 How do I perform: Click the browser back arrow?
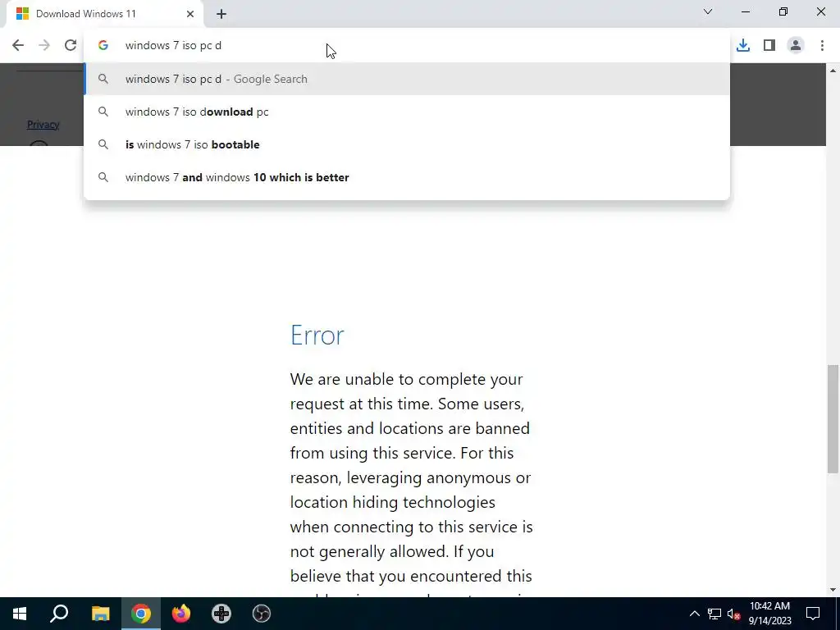coord(18,46)
